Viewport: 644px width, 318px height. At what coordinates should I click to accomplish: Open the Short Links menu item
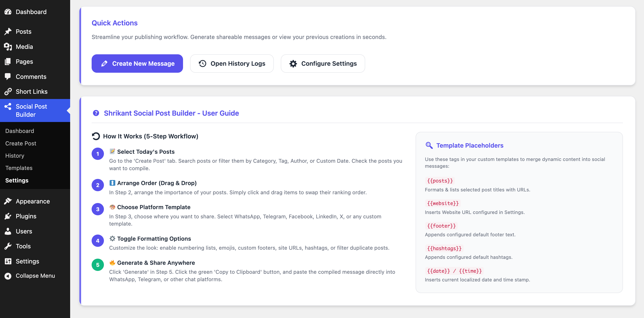[x=35, y=91]
